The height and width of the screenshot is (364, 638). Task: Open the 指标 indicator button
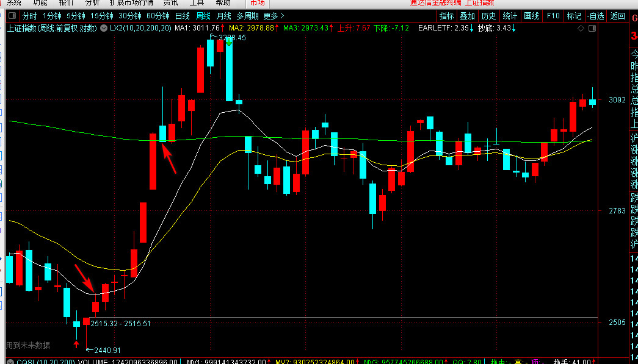coord(447,16)
